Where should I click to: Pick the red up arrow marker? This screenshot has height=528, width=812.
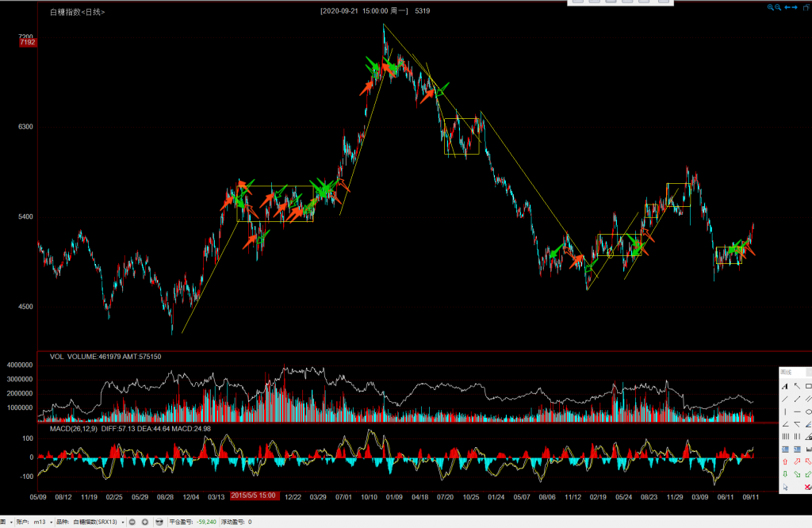(x=785, y=461)
